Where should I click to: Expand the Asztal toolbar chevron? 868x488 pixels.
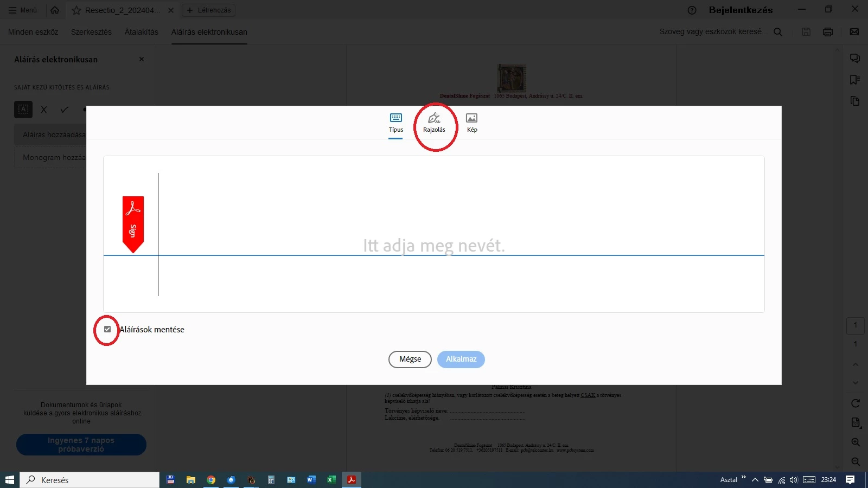(743, 478)
